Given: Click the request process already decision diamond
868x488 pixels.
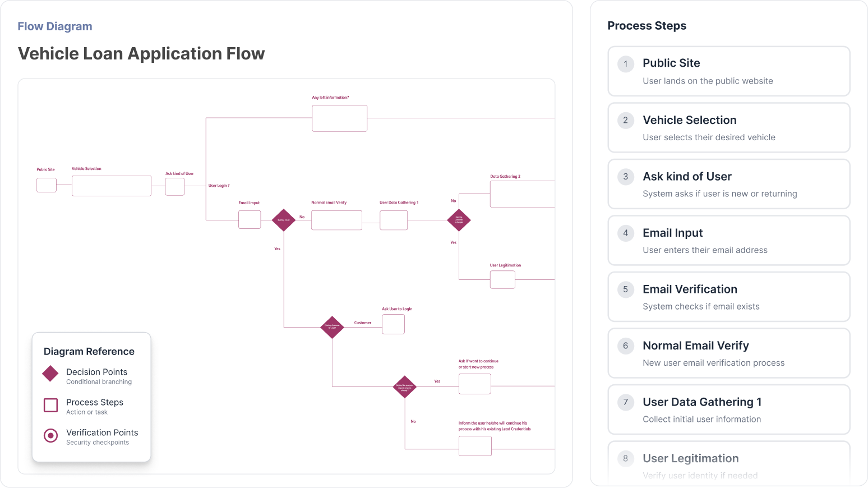Looking at the screenshot, I should [x=405, y=387].
